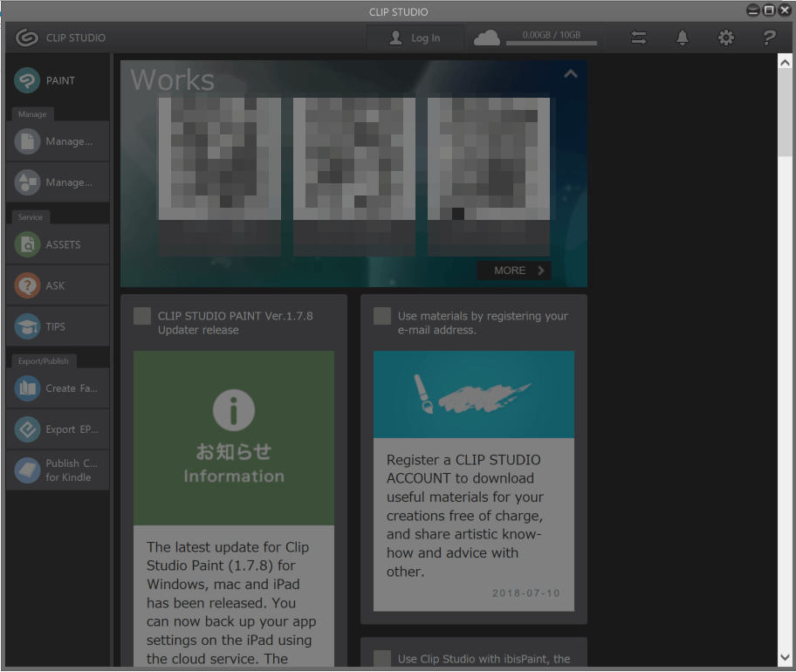The image size is (796, 672).
Task: Close the CLIP STUDIO window
Action: pos(785,10)
